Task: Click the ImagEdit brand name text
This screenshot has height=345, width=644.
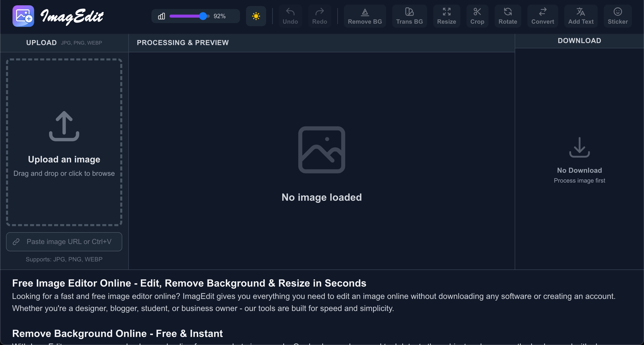Action: [x=72, y=17]
